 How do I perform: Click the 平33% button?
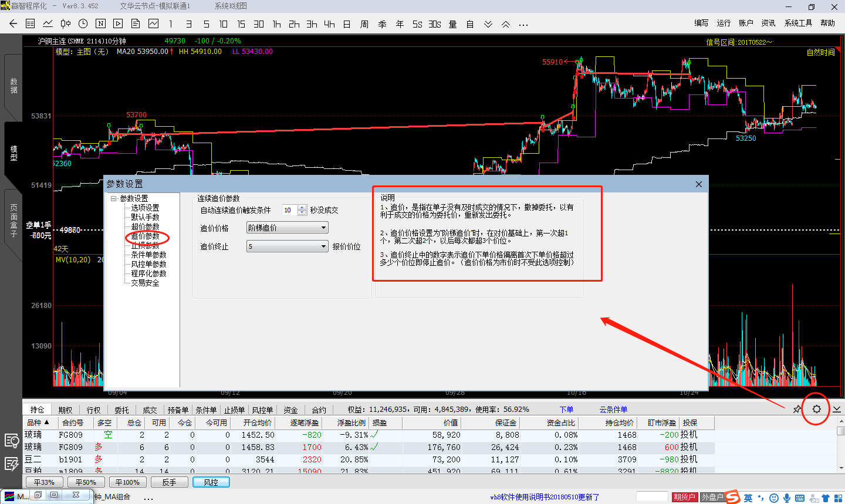tap(44, 482)
